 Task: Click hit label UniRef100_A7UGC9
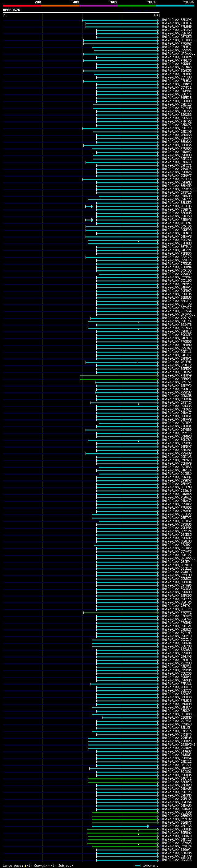click(176, 162)
